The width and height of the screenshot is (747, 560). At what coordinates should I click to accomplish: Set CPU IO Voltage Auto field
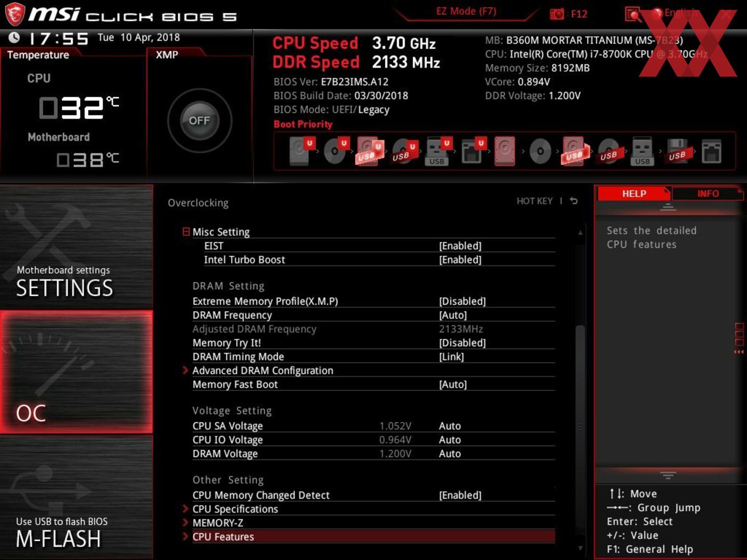(450, 439)
